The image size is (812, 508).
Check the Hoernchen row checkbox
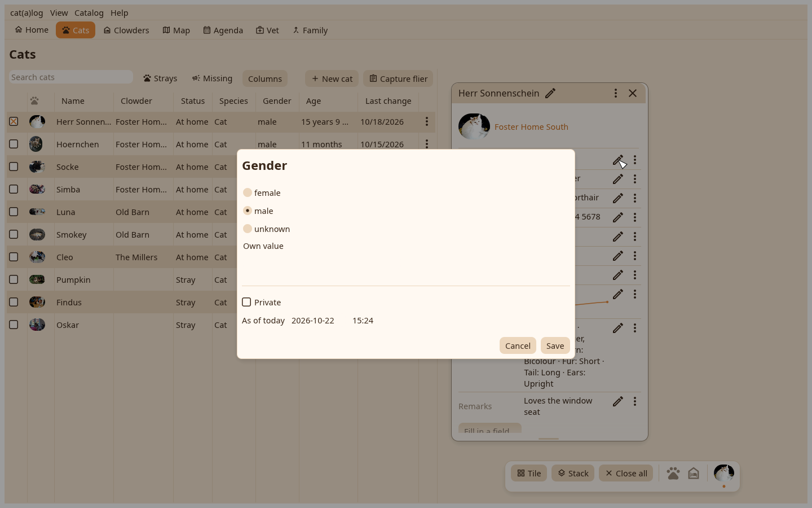[x=14, y=144]
